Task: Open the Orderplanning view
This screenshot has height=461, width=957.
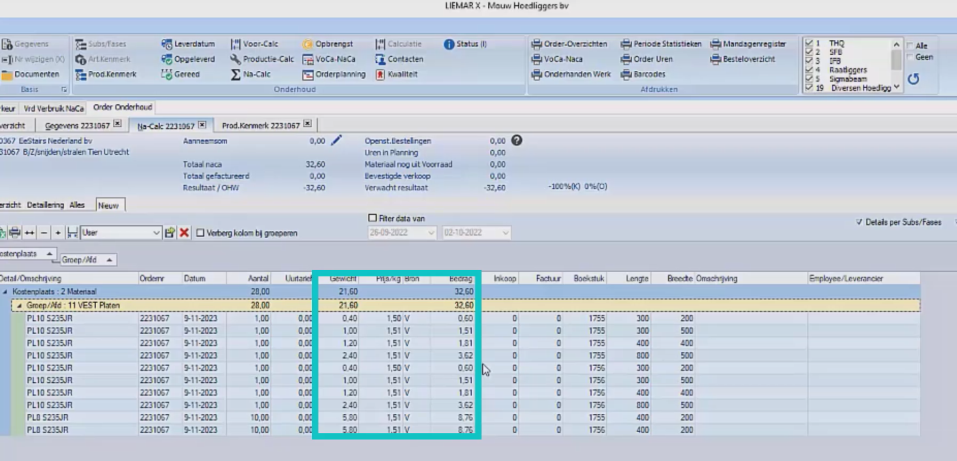Action: coord(333,74)
